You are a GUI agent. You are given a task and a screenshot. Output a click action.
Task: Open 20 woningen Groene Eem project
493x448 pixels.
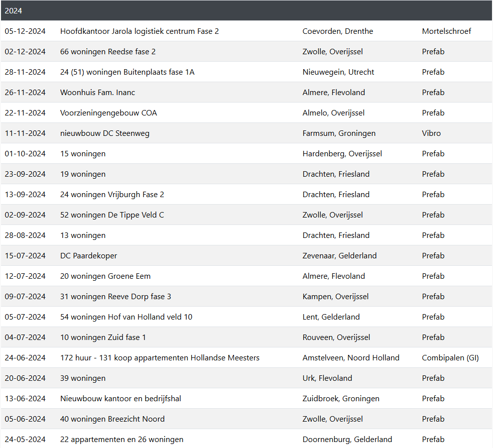pyautogui.click(x=105, y=276)
